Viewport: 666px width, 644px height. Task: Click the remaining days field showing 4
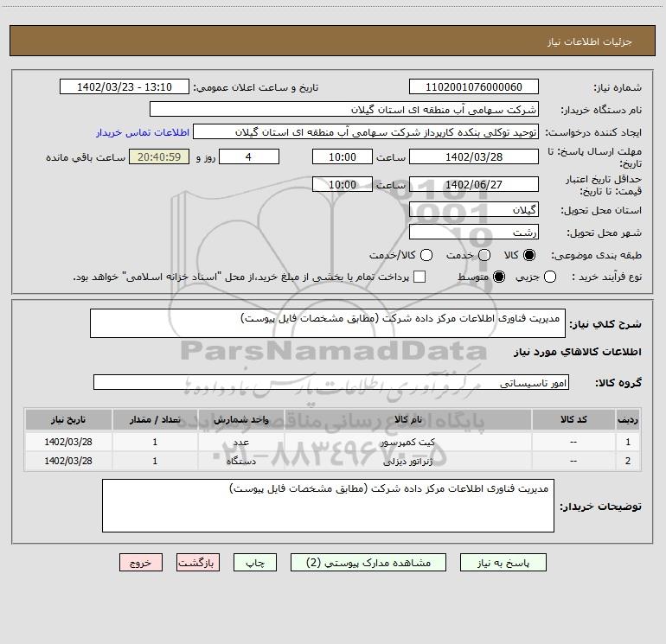click(x=249, y=157)
